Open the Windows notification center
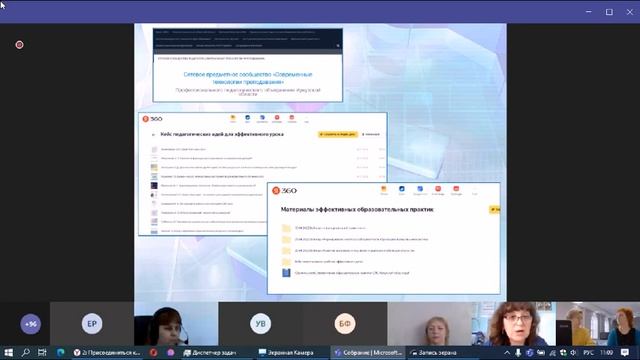 click(625, 352)
